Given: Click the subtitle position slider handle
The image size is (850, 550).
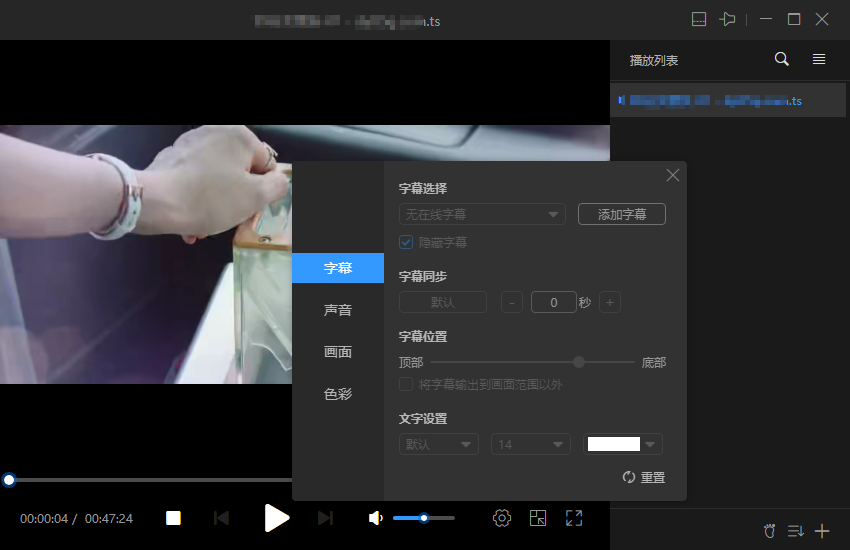Looking at the screenshot, I should [579, 362].
